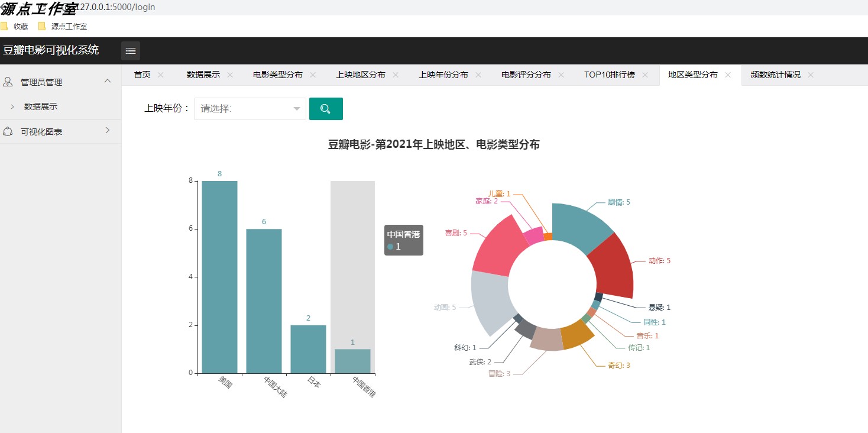Click the 音乐: 1 label
The height and width of the screenshot is (433, 868).
tap(647, 336)
